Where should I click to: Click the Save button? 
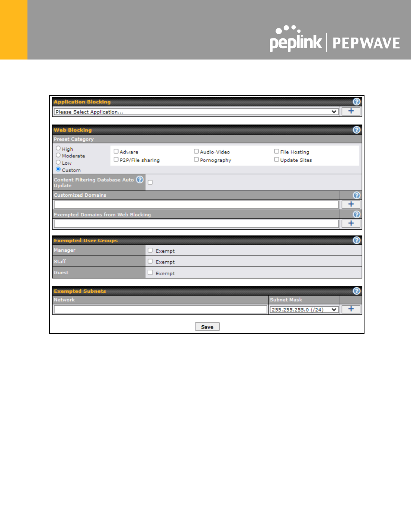pos(207,327)
